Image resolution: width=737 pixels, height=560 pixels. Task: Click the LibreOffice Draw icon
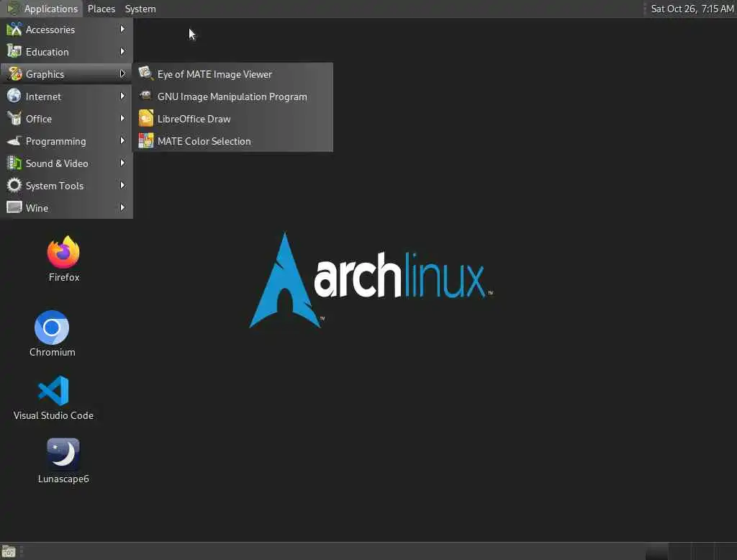145,118
